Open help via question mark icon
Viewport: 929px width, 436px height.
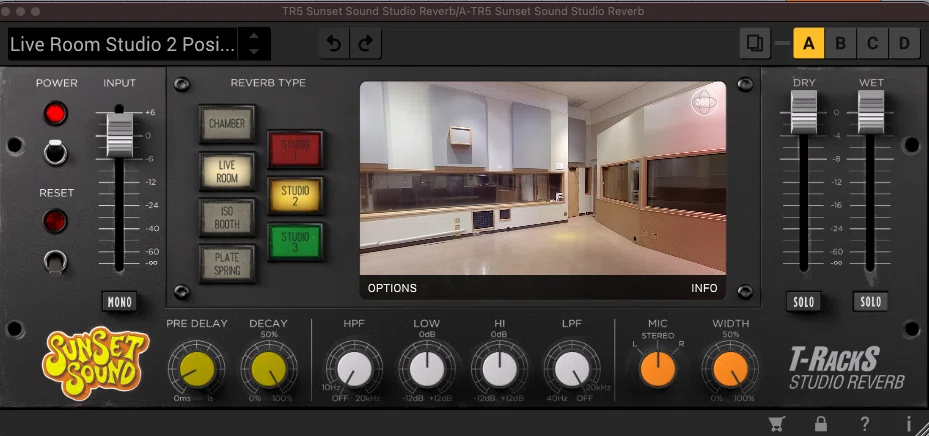coord(864,424)
